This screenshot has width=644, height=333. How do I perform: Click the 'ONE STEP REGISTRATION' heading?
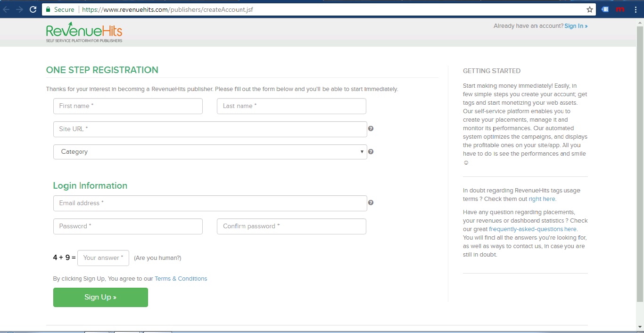[x=102, y=70]
